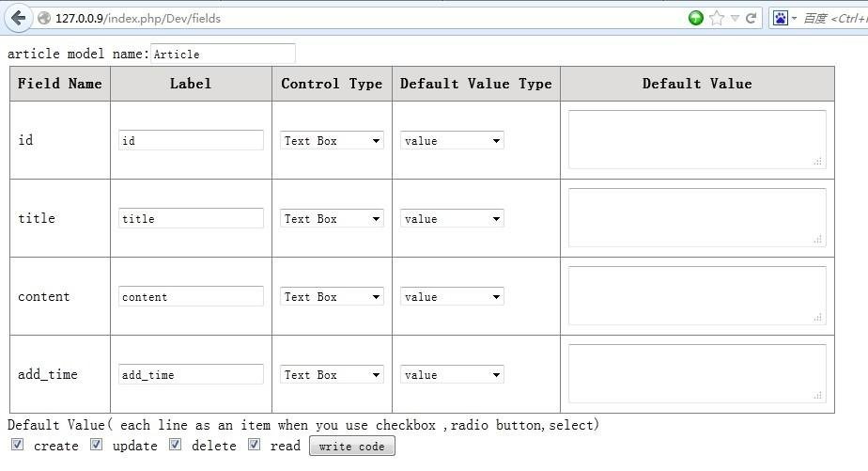Open Control Type dropdown for id field

[x=333, y=140]
